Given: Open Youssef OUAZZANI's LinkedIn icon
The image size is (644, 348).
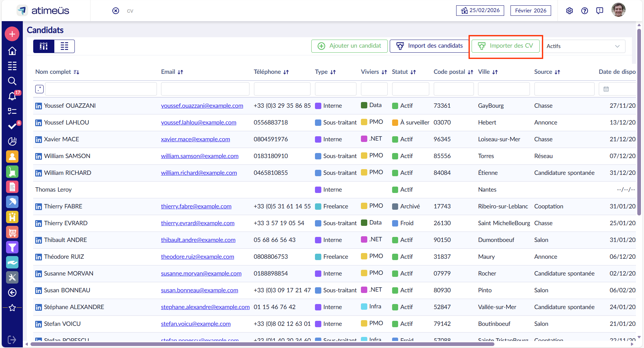Looking at the screenshot, I should tap(39, 106).
